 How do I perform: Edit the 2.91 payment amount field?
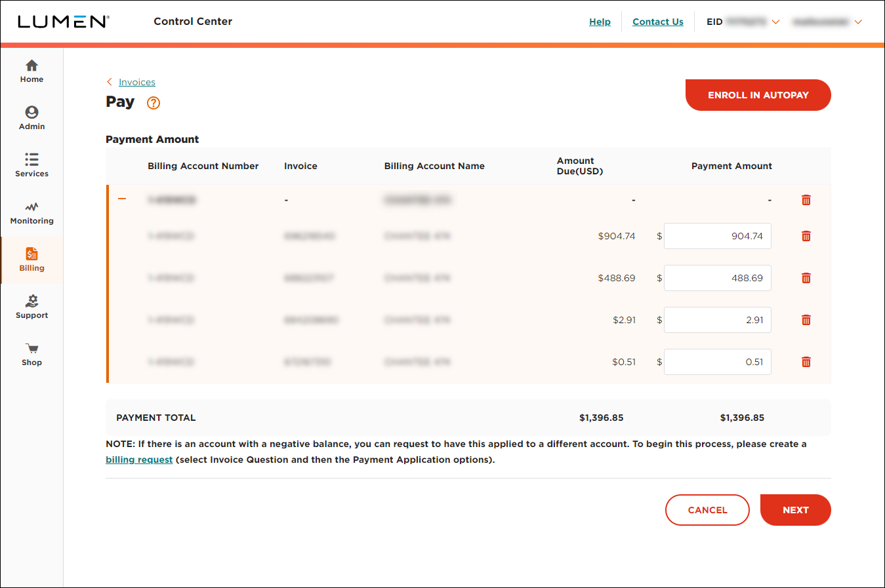pos(718,320)
